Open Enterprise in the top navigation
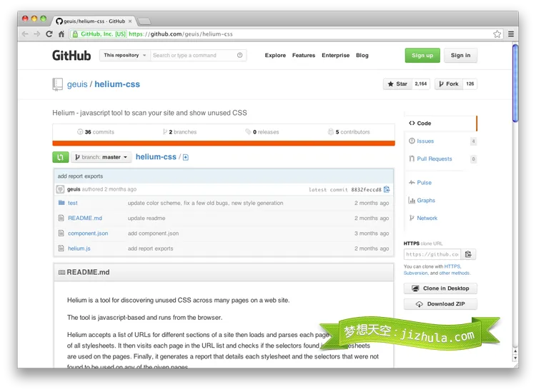The image size is (536, 392). click(335, 55)
